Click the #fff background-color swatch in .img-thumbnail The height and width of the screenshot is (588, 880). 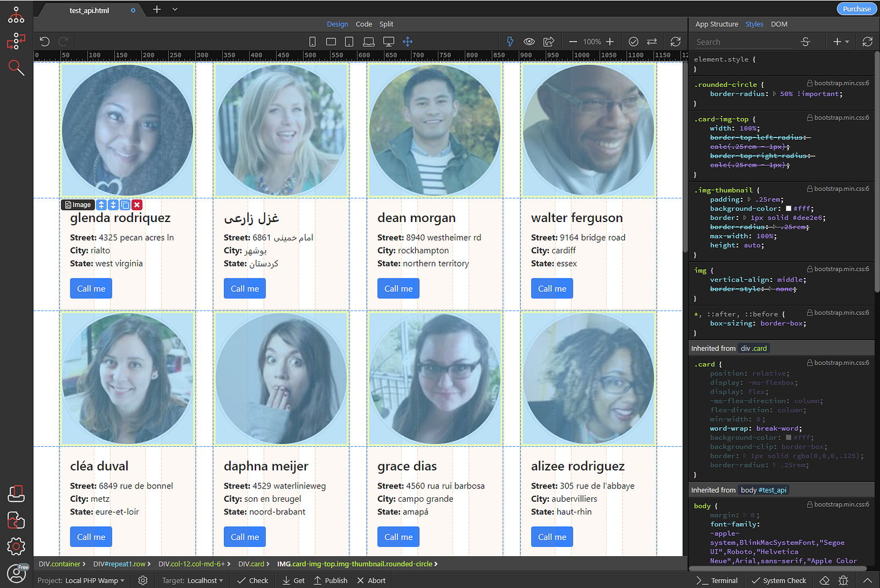click(788, 209)
